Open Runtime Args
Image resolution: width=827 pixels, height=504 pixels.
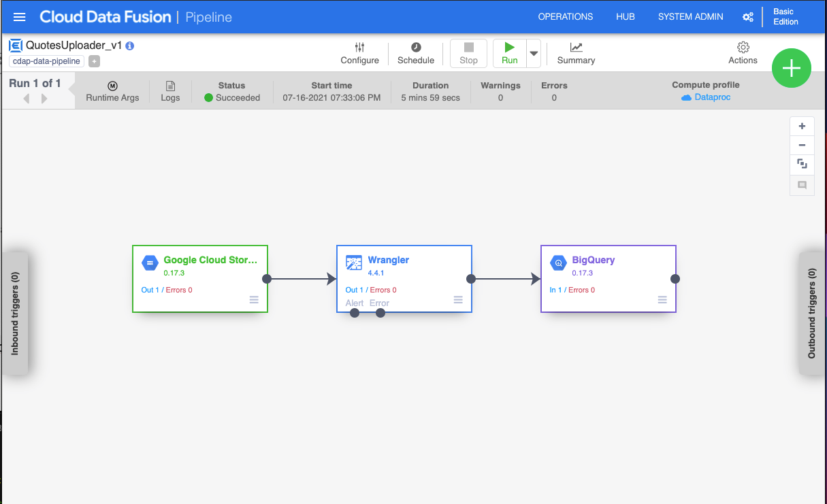pos(112,92)
